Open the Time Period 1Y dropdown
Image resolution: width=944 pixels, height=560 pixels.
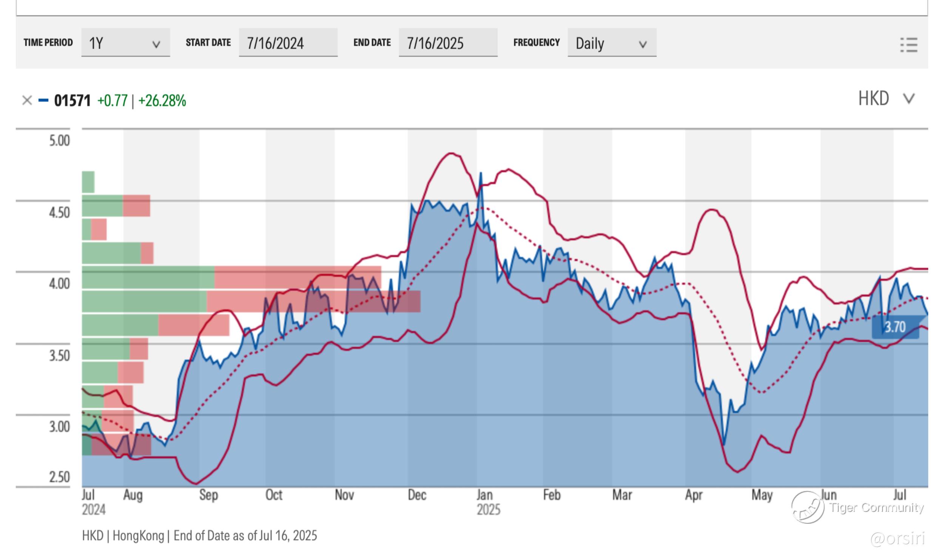(x=125, y=43)
